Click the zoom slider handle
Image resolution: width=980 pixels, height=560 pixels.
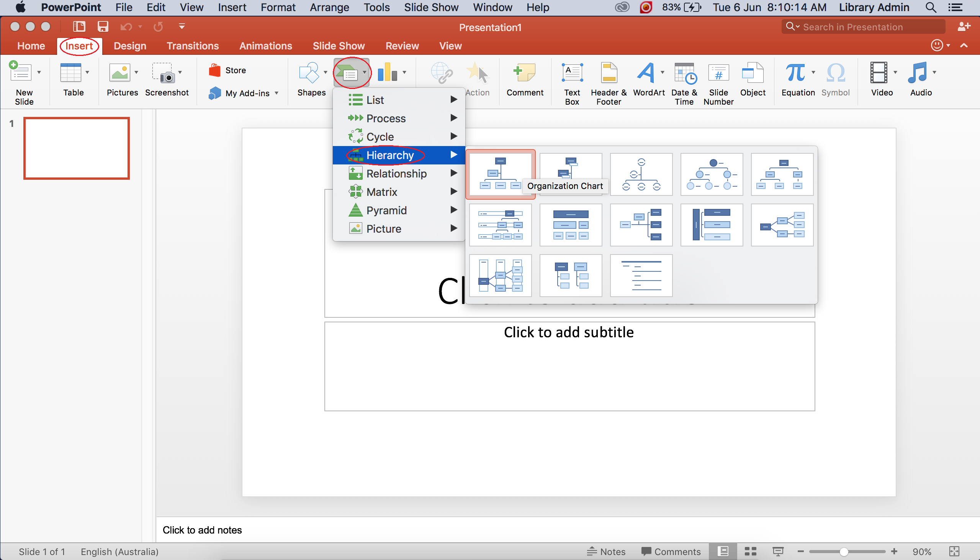tap(844, 552)
